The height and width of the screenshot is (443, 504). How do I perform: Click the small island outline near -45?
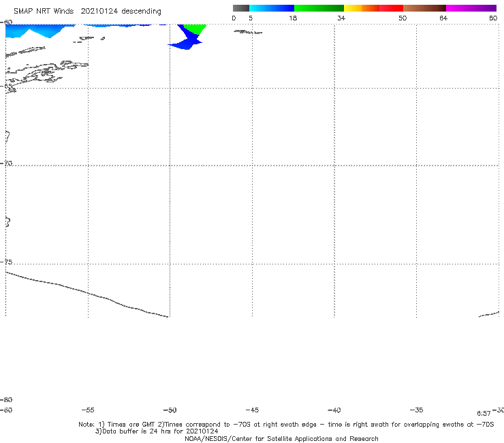pyautogui.click(x=248, y=32)
